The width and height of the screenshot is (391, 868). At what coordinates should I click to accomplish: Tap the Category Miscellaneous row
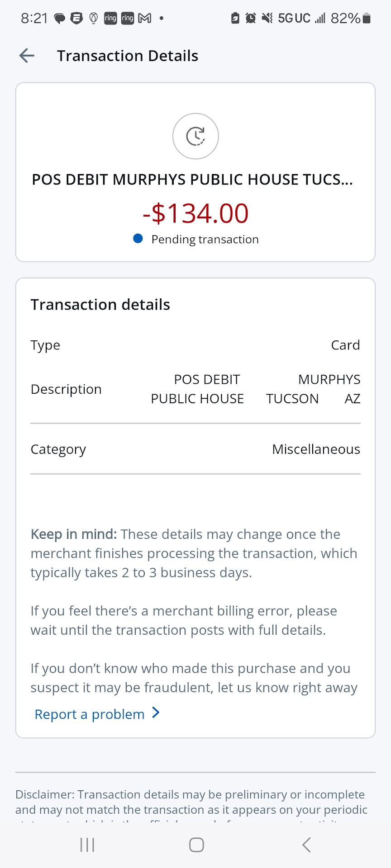[195, 449]
